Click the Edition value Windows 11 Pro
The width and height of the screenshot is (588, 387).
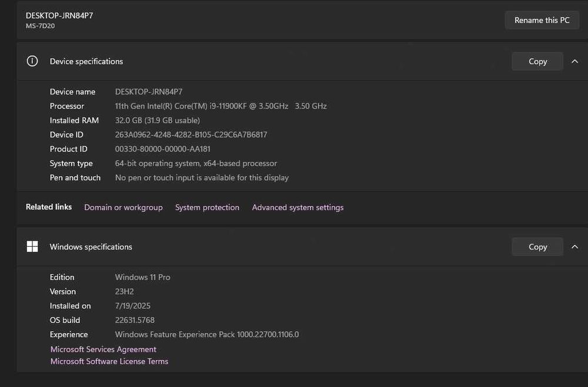tap(142, 277)
